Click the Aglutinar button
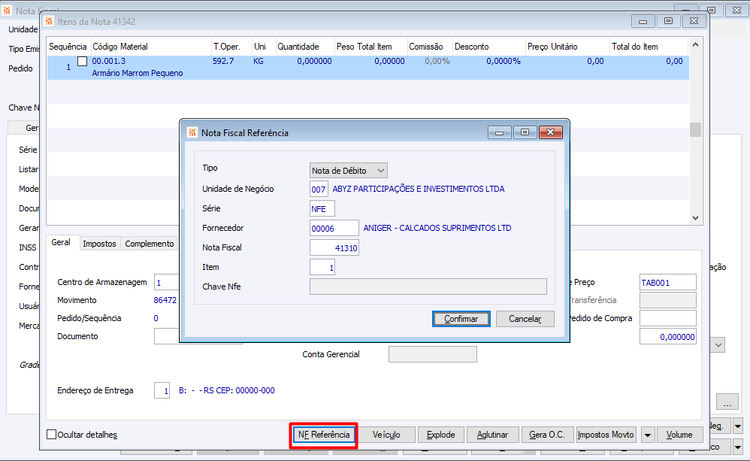This screenshot has width=750, height=461. [493, 435]
